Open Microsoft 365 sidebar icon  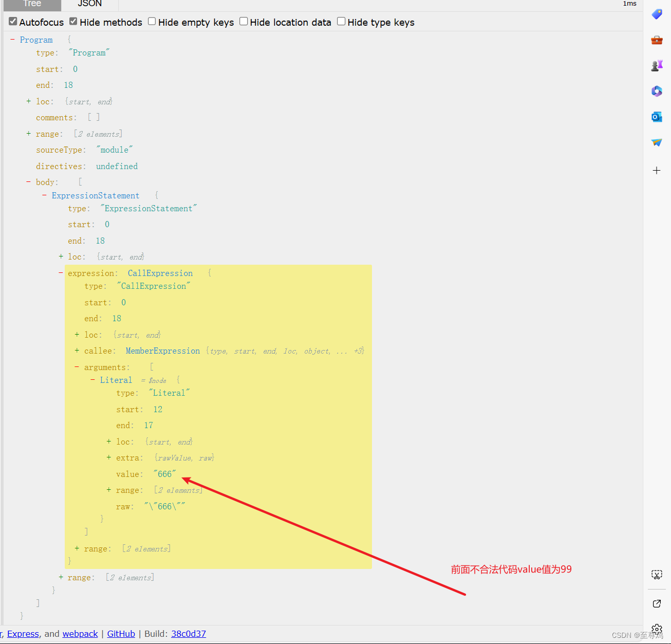657,91
